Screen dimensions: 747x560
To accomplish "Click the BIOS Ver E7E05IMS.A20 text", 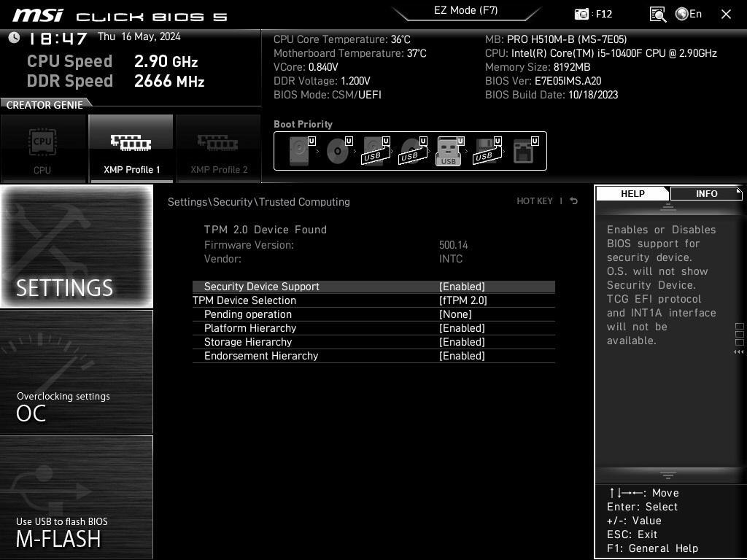I will 543,81.
